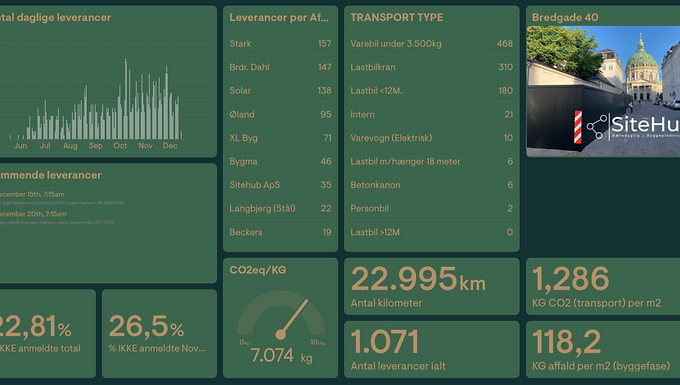The width and height of the screenshot is (680, 385).
Task: Select the Bygma row
Action: (280, 161)
